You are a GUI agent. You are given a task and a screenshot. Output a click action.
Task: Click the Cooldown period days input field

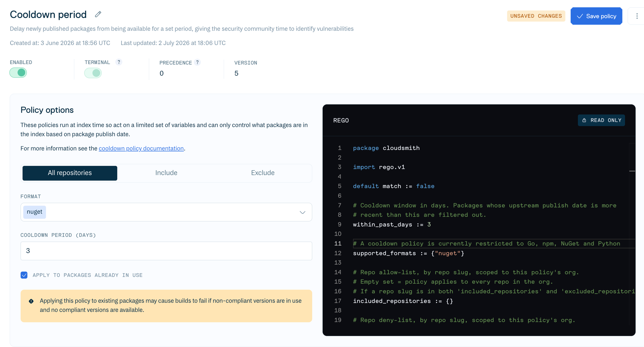pos(166,251)
